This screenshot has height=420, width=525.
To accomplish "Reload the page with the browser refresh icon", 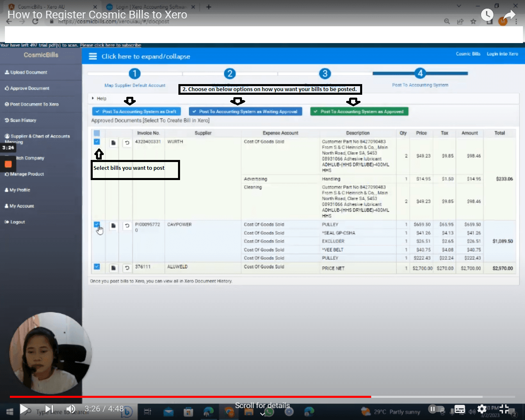I will (x=35, y=21).
